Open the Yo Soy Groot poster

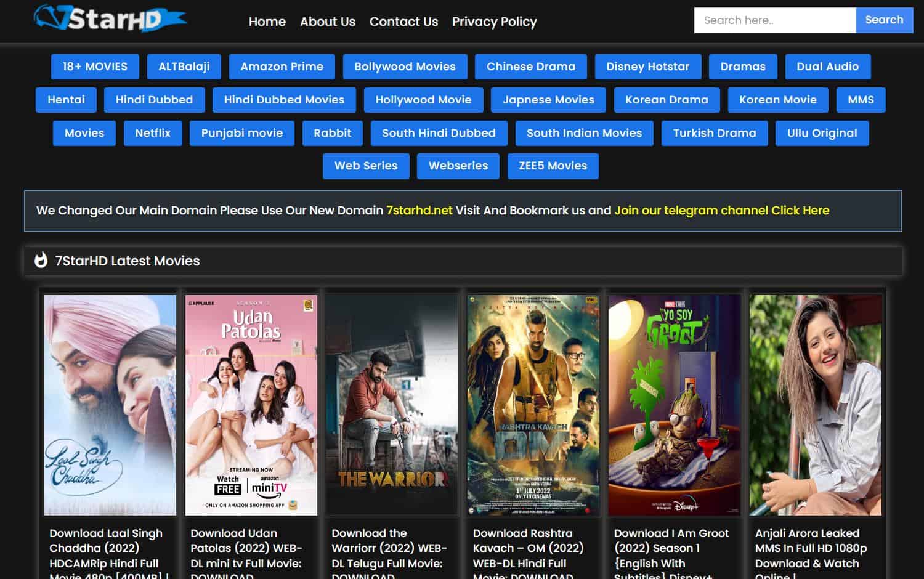(675, 405)
